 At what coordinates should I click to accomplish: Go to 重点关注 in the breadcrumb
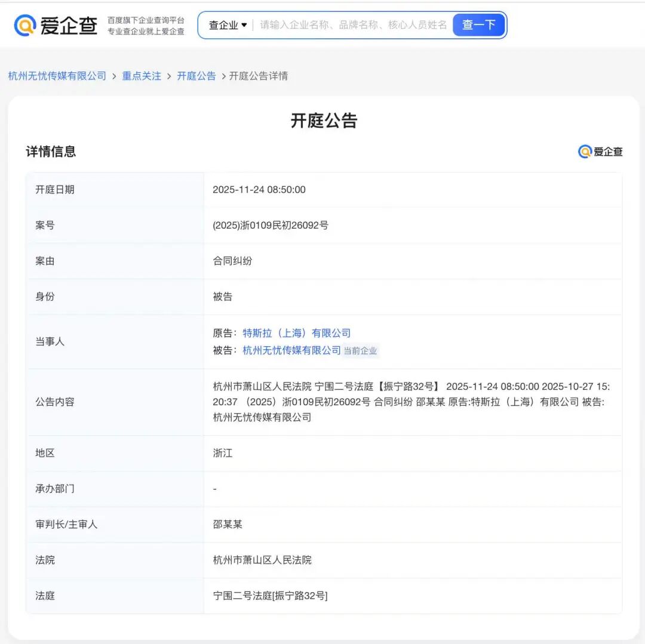click(x=142, y=76)
